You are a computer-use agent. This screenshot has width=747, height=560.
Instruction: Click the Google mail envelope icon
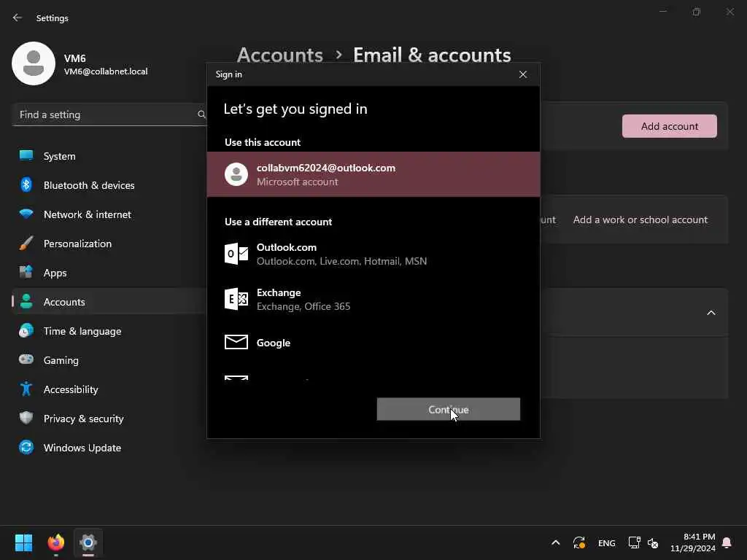click(x=236, y=342)
